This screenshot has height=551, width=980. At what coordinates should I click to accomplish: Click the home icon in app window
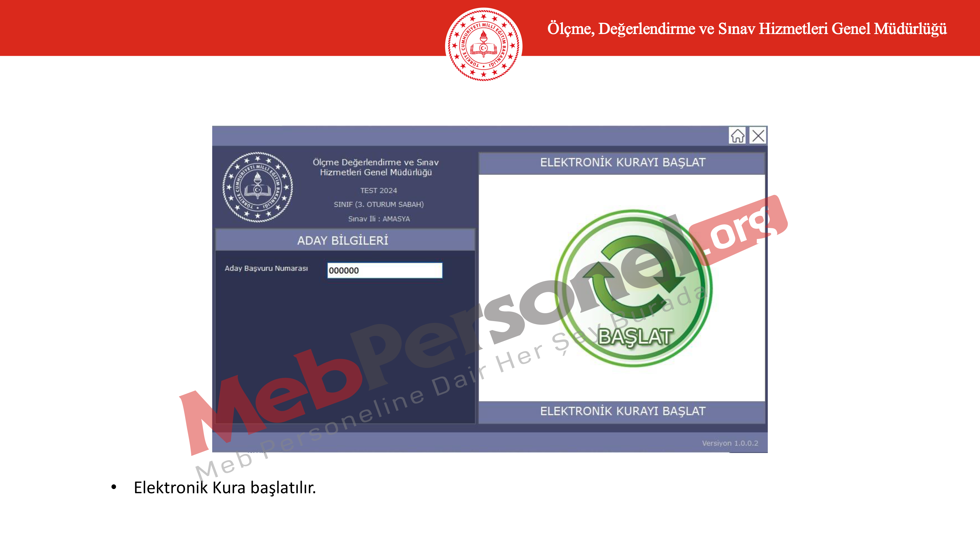pyautogui.click(x=737, y=135)
